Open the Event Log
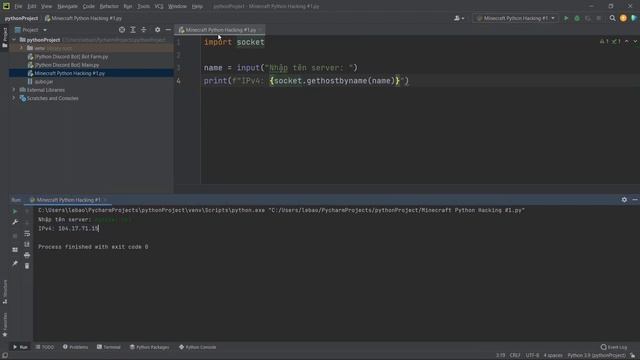Screen dimensions: 640x360 pos(614,347)
